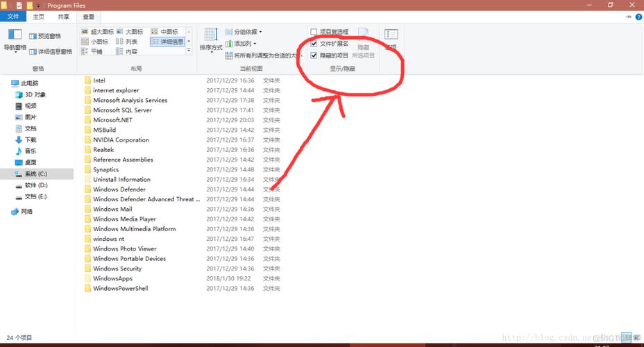
Task: Select extra large icons layout (超大图标)
Action: tap(97, 32)
